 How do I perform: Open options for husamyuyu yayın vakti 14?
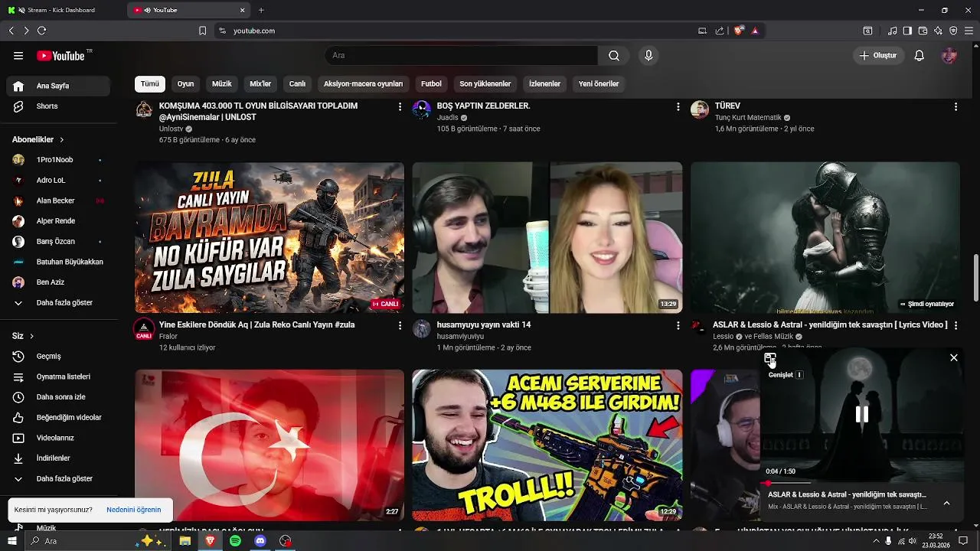click(678, 326)
